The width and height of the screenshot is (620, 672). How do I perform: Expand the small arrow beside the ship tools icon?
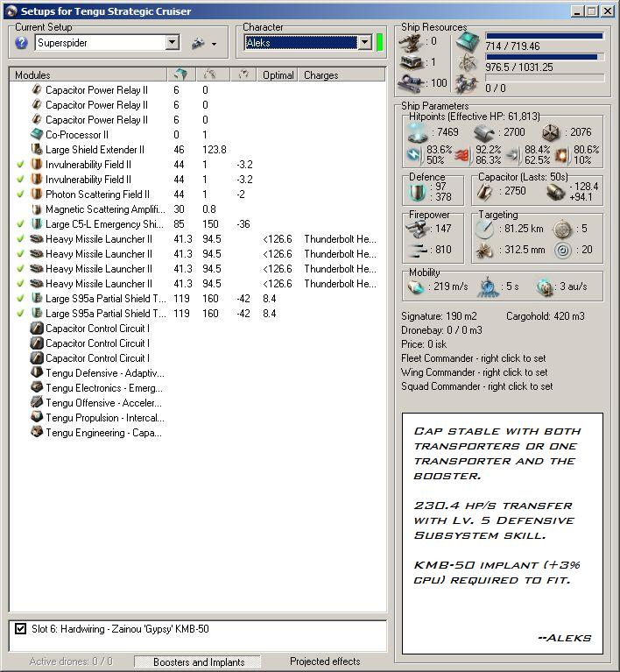(x=214, y=44)
